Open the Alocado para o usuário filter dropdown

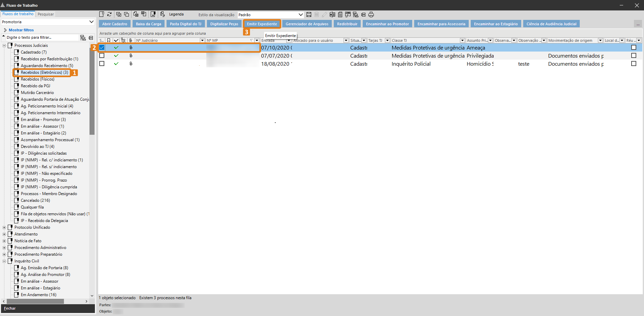346,40
